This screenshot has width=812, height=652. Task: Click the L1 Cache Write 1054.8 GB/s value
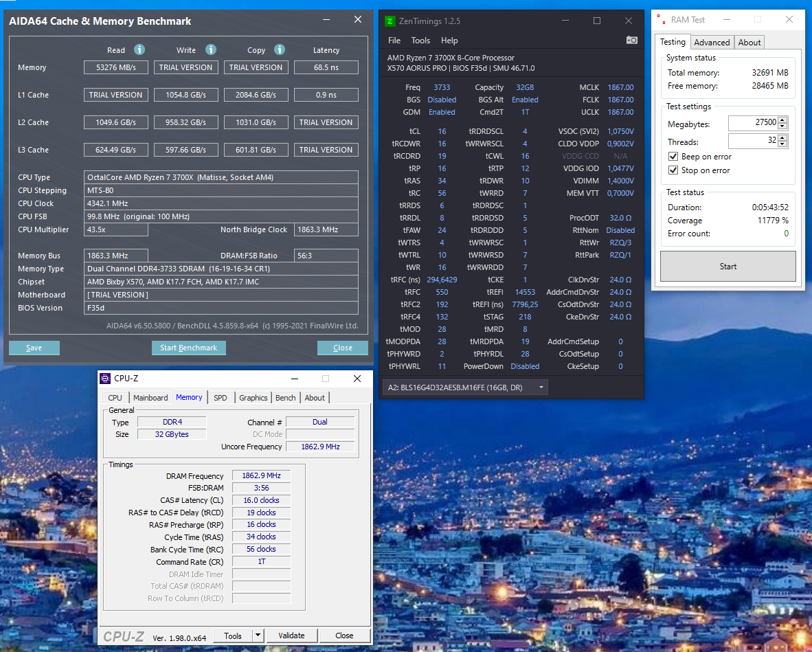pos(186,95)
